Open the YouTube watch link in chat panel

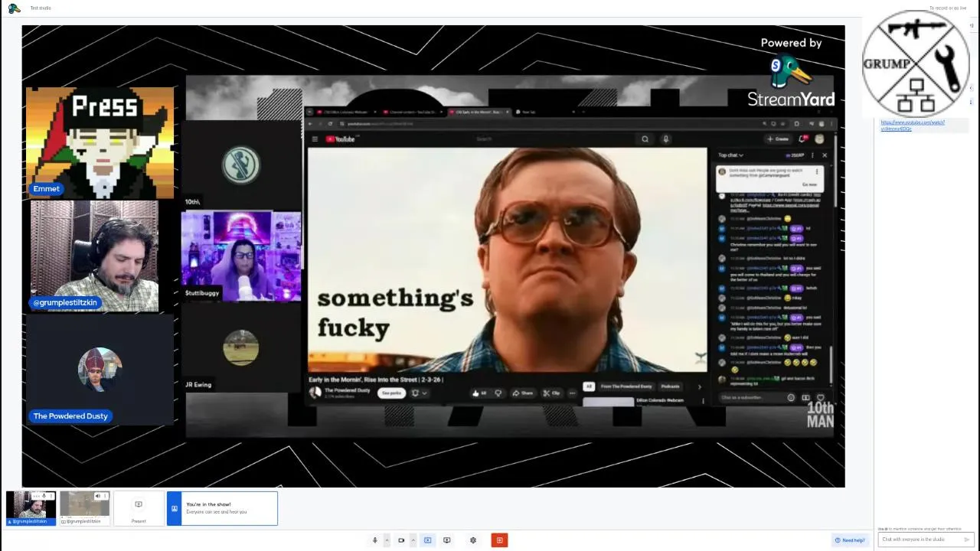(913, 126)
